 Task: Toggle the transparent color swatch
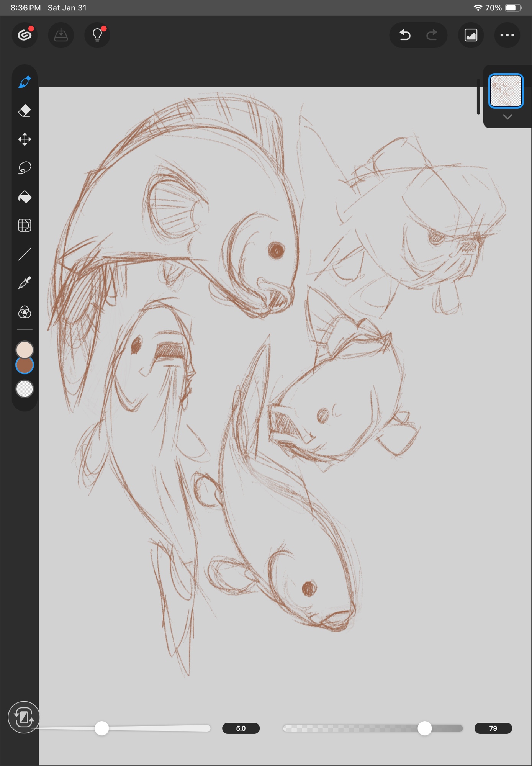coord(25,389)
